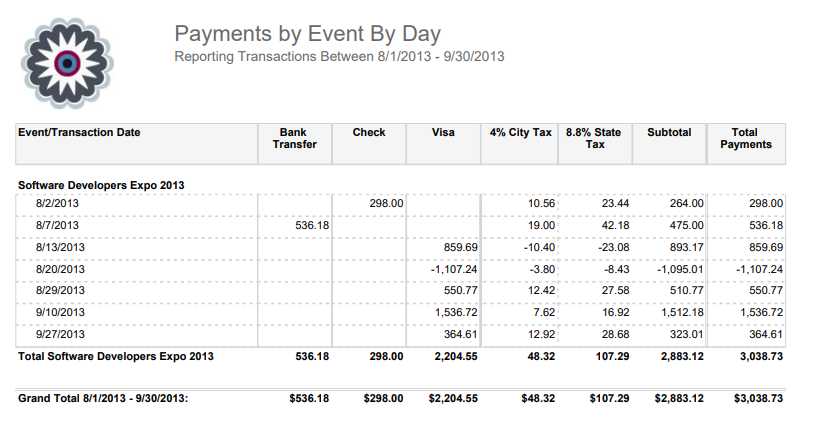Click the Total Software Developers Expo 2013 label

[x=116, y=356]
